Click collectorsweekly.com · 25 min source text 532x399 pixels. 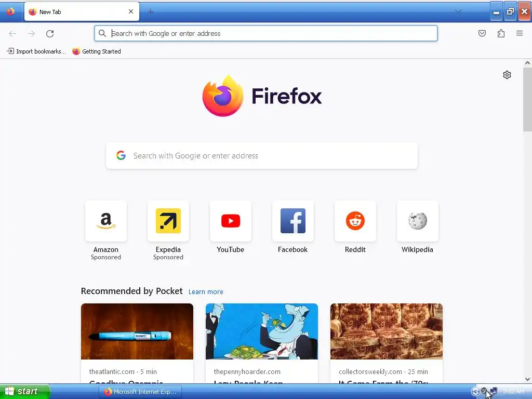click(x=383, y=371)
